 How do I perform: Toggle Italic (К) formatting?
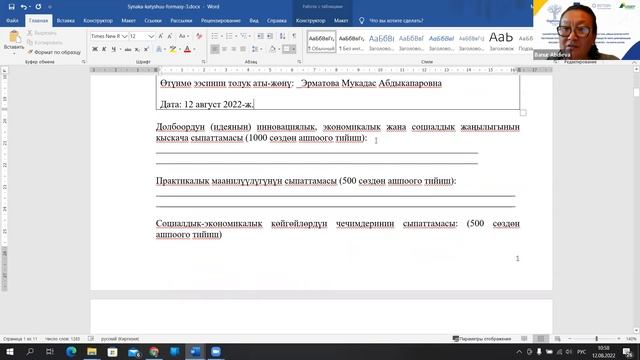tap(104, 49)
